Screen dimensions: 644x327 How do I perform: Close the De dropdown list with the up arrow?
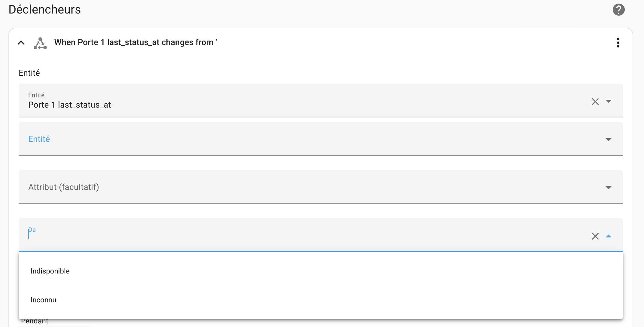coord(609,236)
